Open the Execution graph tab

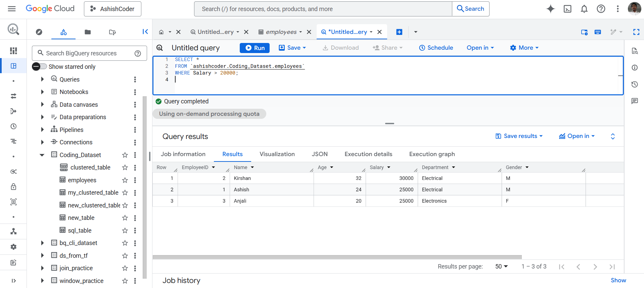click(432, 154)
